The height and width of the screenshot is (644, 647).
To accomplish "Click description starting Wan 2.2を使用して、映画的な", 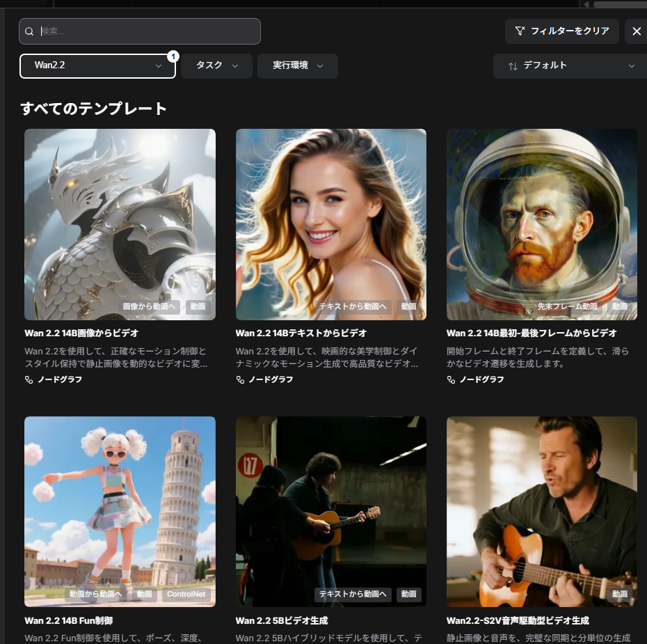I will pos(327,357).
